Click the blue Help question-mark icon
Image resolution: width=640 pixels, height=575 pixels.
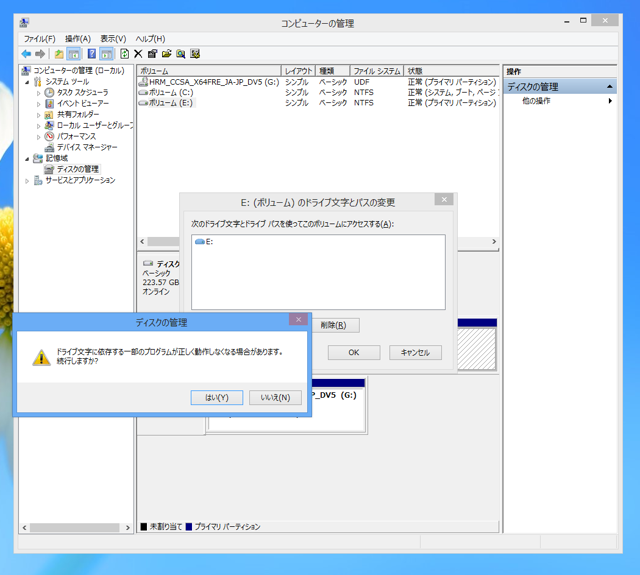click(92, 54)
